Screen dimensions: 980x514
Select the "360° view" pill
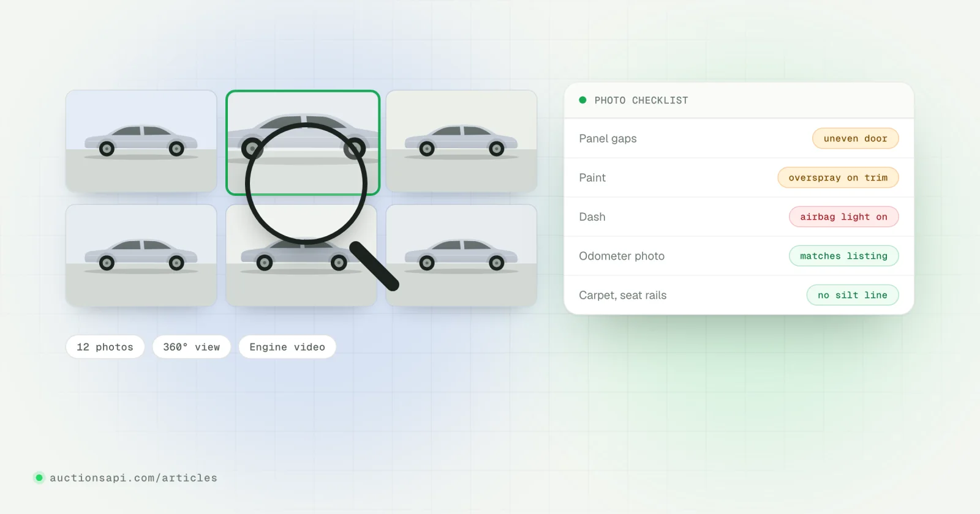coord(192,347)
